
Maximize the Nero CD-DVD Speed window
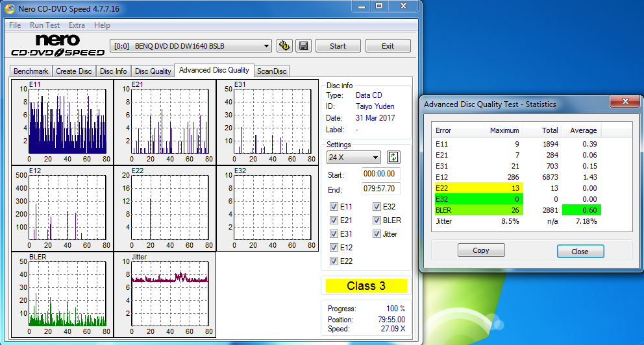379,6
